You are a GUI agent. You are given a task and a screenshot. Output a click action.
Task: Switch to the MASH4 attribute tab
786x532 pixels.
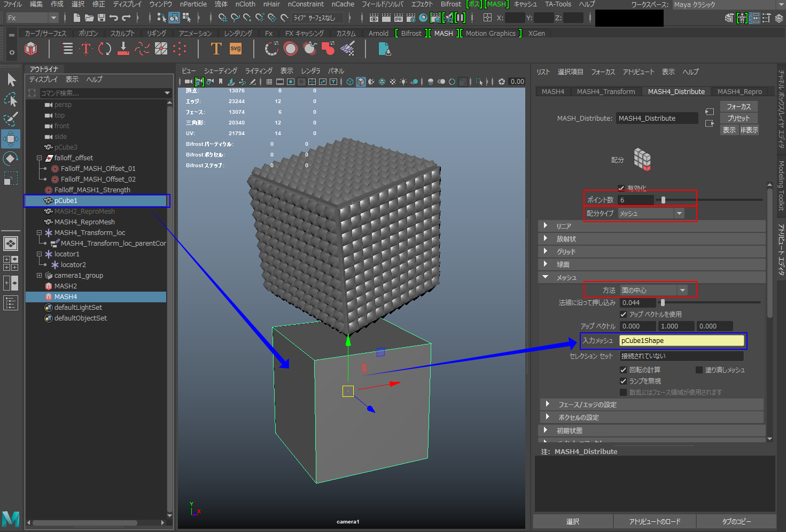click(552, 91)
